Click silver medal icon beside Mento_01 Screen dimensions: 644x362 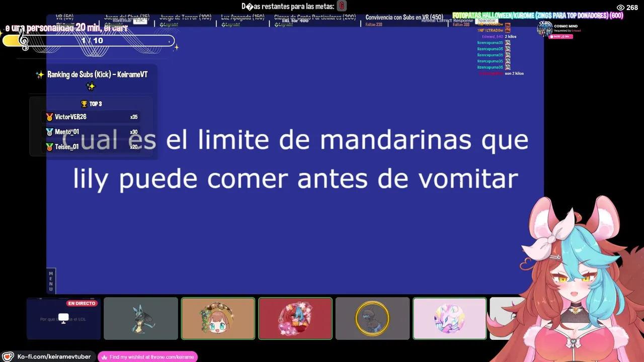[x=49, y=132]
